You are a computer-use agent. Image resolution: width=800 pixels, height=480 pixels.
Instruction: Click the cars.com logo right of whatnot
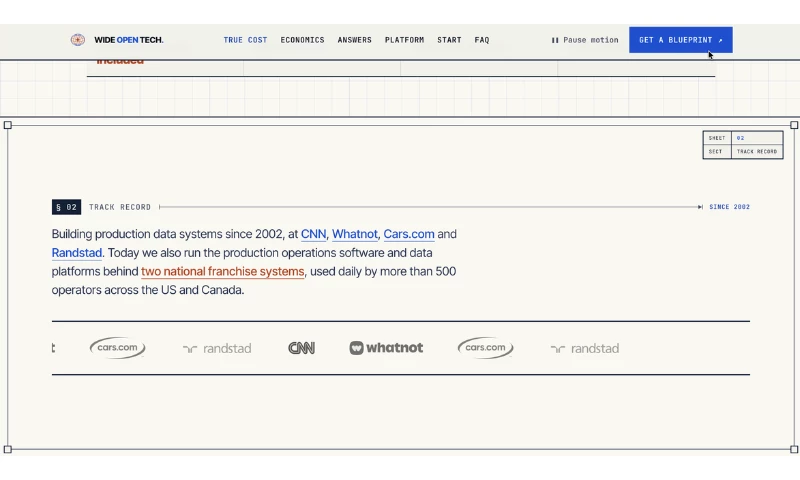pyautogui.click(x=485, y=348)
